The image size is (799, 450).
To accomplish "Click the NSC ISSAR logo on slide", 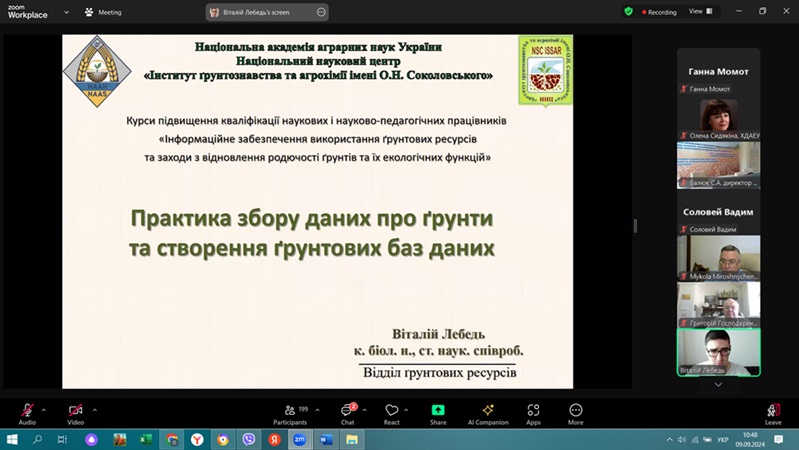I will tap(545, 71).
